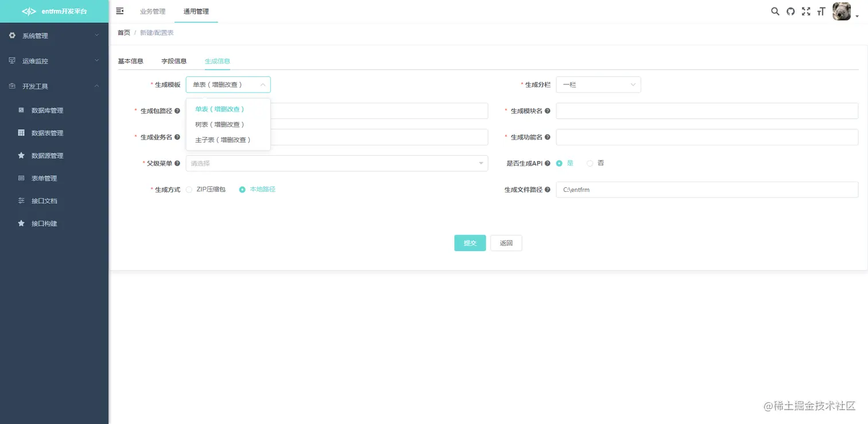
Task: Open the dropdown caret beside the avatar
Action: (857, 17)
